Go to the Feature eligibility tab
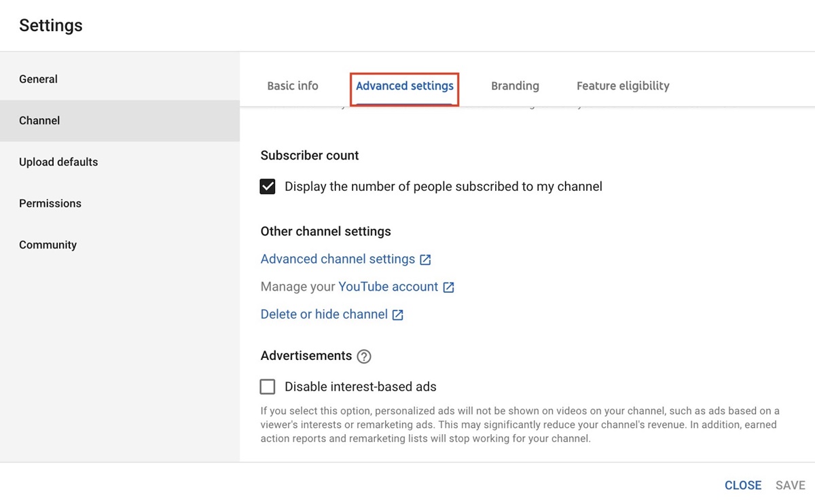The height and width of the screenshot is (504, 815). tap(623, 86)
